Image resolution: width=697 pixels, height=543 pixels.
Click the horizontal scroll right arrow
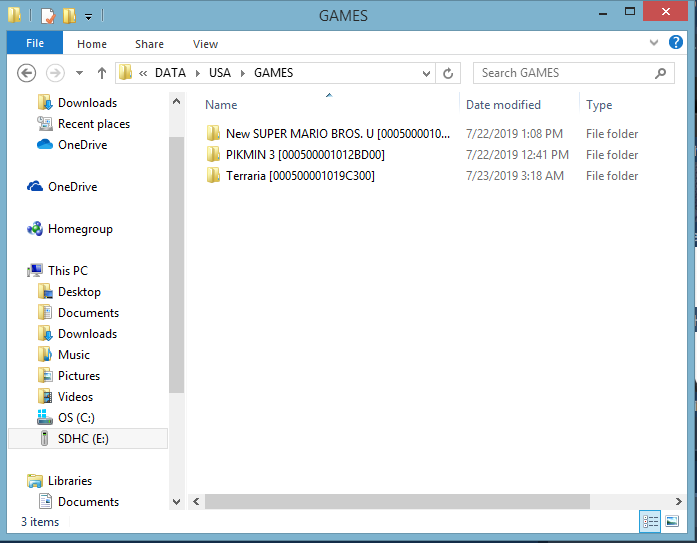tap(678, 502)
